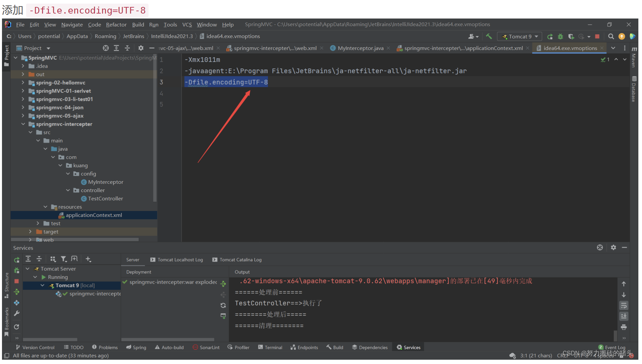The width and height of the screenshot is (642, 364).
Task: Open the user account dropdown in the toolbar
Action: (473, 36)
